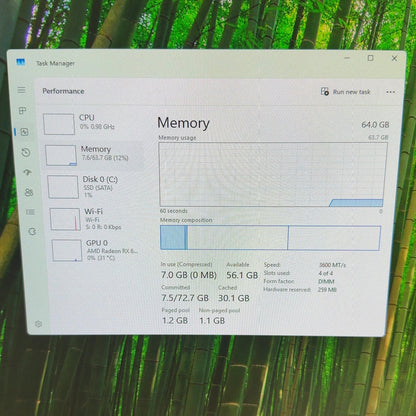Select the CPU performance item

tap(92, 123)
